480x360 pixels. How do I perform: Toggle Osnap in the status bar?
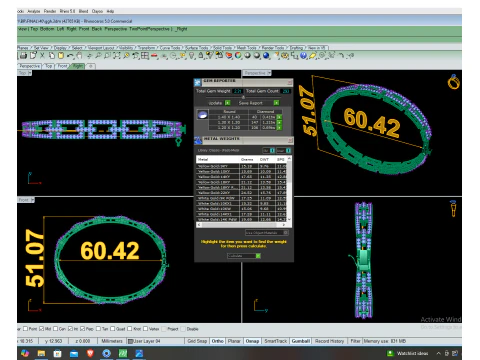[x=252, y=341]
